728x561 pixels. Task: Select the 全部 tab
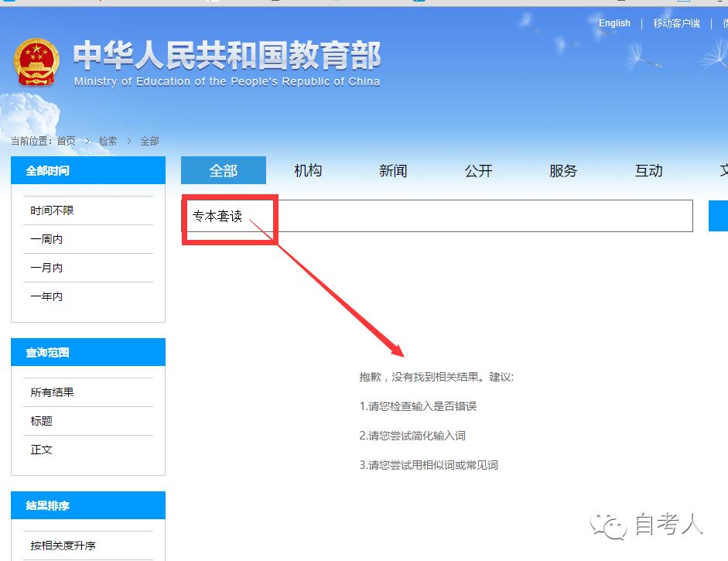point(223,170)
